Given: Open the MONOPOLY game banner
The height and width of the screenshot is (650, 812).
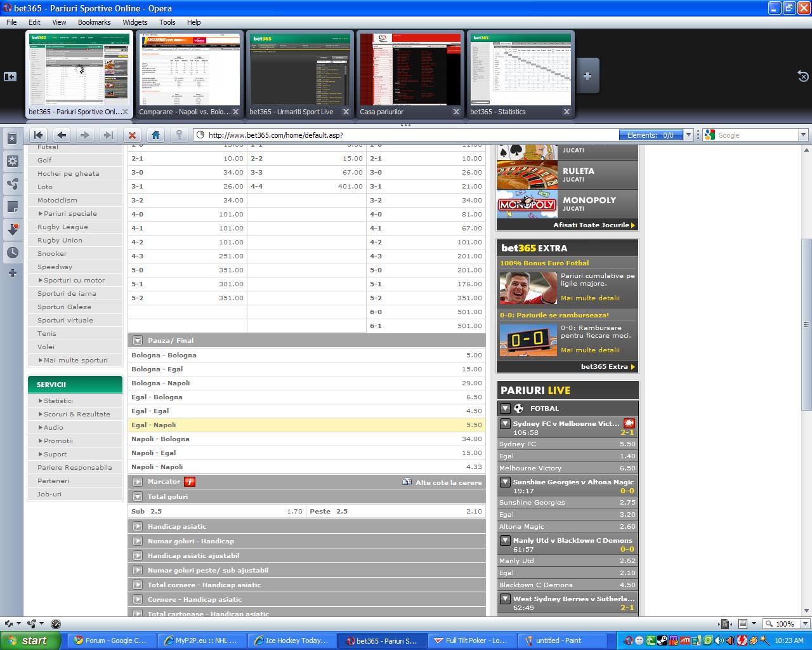Looking at the screenshot, I should (567, 204).
